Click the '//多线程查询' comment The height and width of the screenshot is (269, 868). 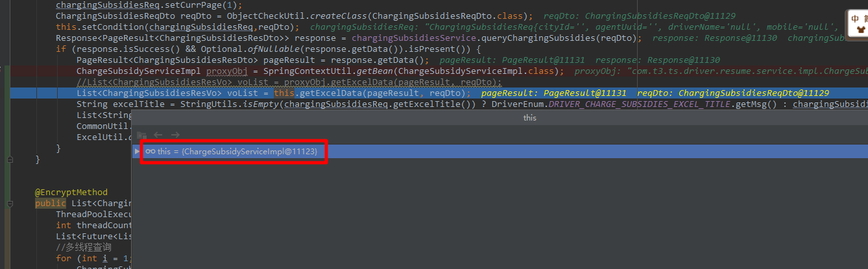tap(84, 248)
